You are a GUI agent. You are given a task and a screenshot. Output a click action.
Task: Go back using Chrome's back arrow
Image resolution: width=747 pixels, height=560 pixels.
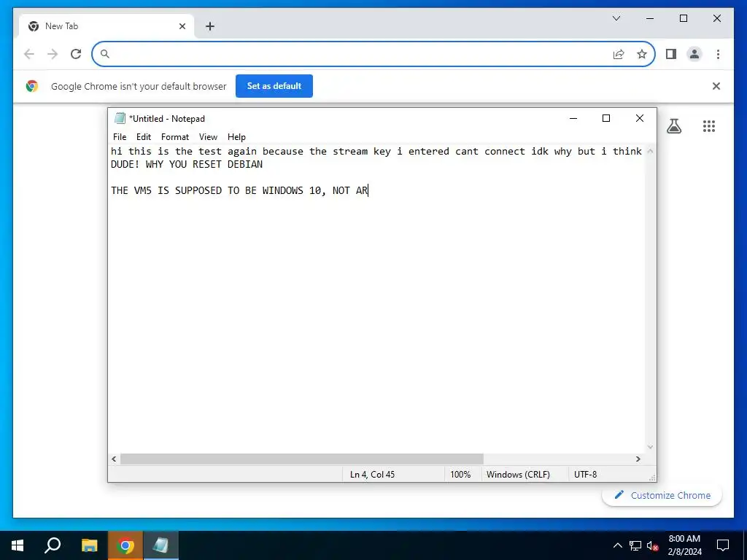point(29,54)
